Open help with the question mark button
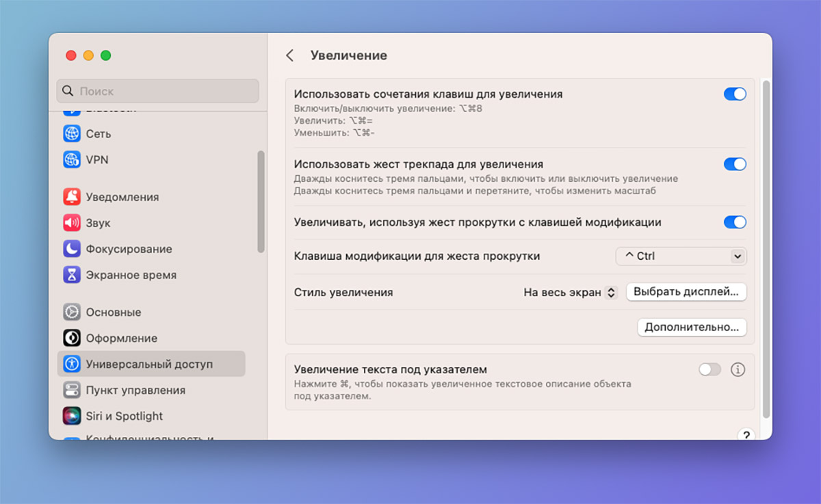The image size is (821, 504). point(746,434)
